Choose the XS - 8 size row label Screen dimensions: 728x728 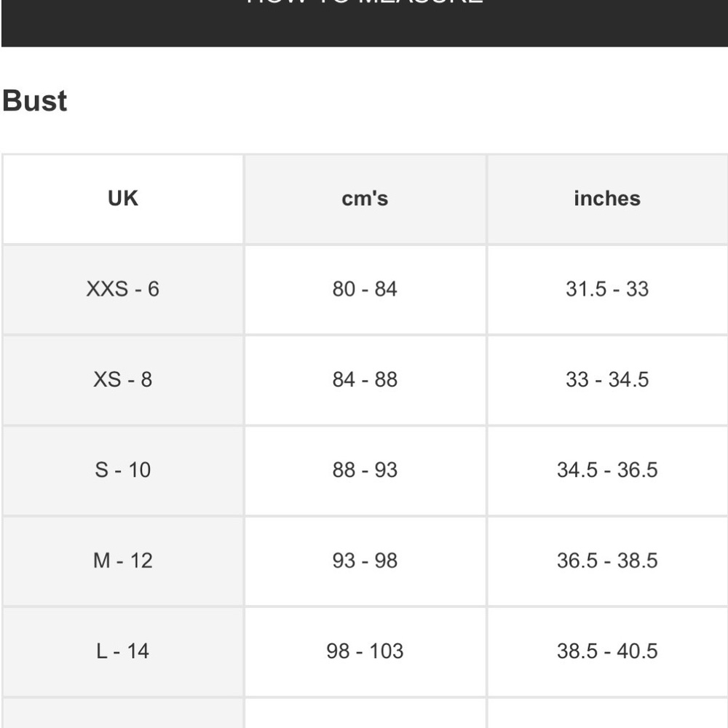(122, 379)
